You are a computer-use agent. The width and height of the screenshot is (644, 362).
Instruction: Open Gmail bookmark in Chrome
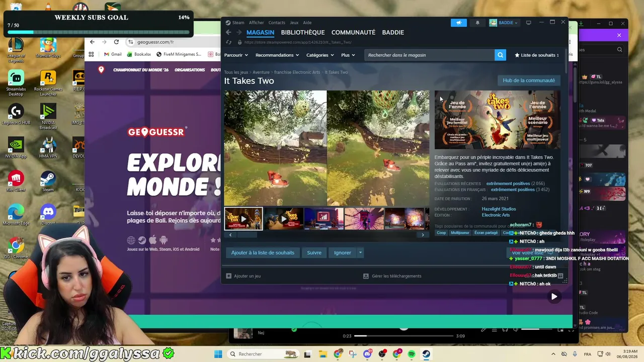[113, 54]
